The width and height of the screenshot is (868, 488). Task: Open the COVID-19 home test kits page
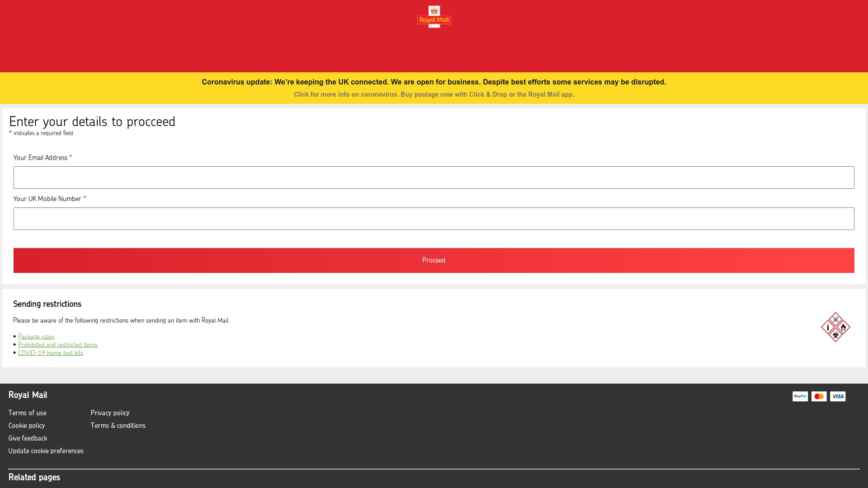tap(51, 353)
